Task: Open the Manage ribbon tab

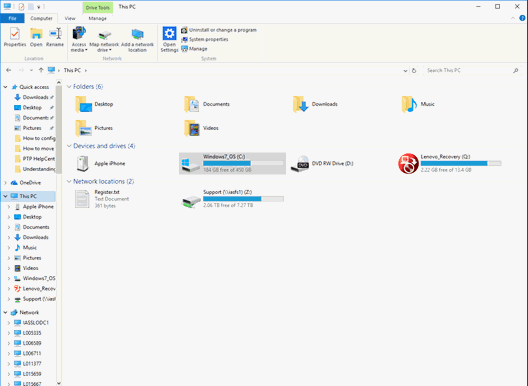Action: point(97,18)
